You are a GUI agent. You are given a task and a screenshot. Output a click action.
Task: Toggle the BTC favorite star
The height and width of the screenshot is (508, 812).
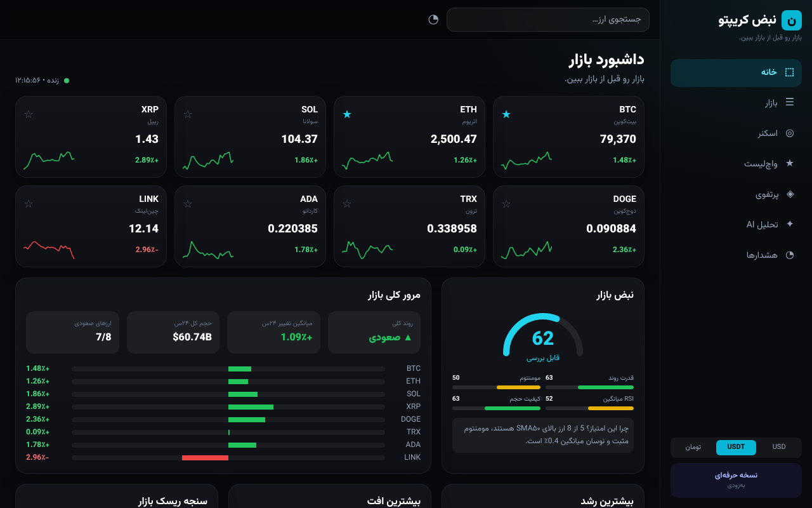[x=506, y=114]
